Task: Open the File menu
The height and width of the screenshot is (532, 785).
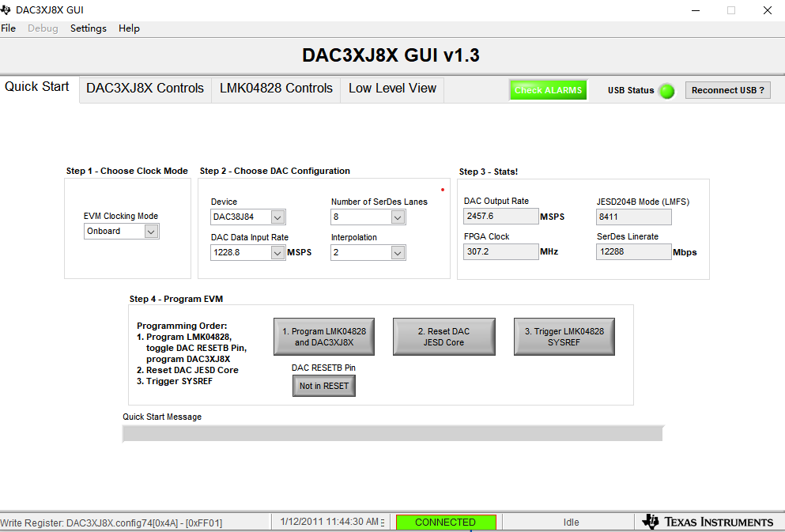Action: (x=9, y=28)
